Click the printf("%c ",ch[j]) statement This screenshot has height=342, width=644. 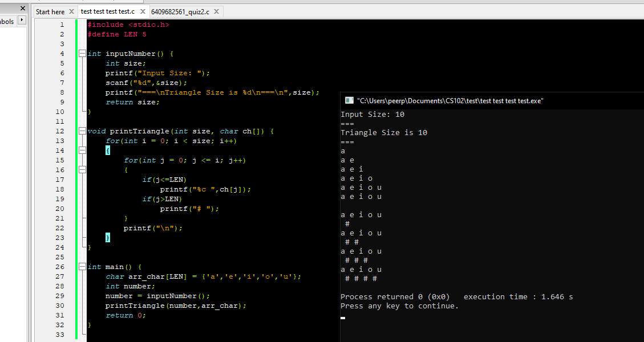(205, 189)
